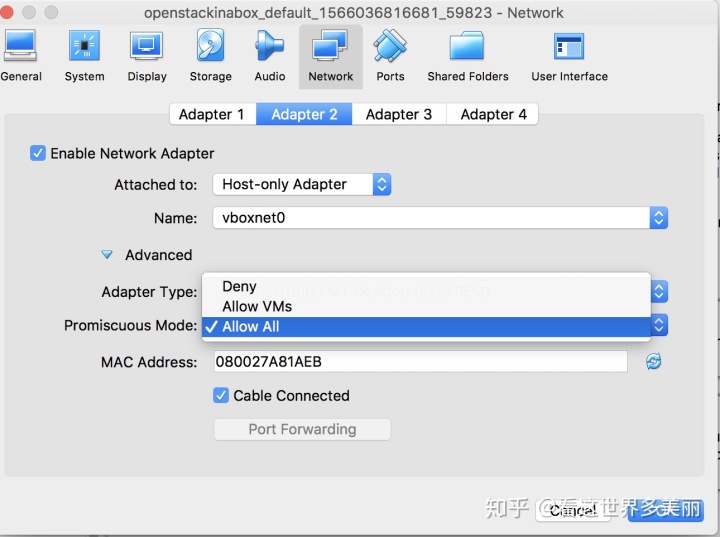Open the General settings section
Screen dimensions: 720x537
pyautogui.click(x=20, y=56)
